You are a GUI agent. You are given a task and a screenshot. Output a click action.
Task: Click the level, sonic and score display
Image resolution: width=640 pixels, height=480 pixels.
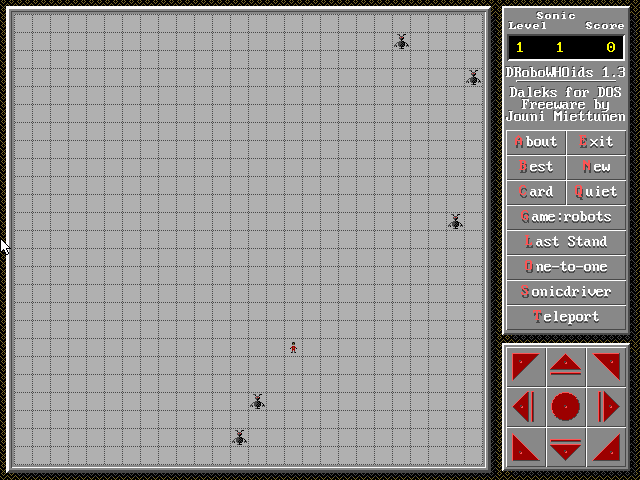(566, 47)
